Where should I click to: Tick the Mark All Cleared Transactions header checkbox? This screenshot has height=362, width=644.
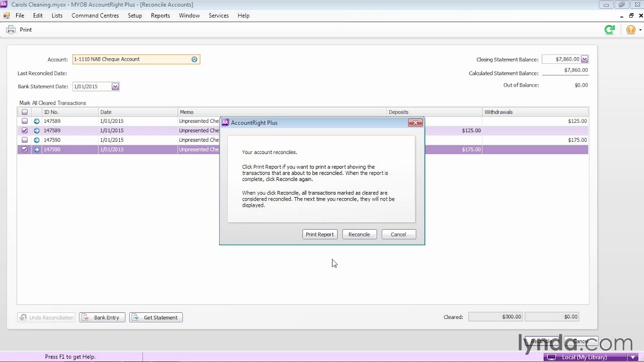pos(25,112)
